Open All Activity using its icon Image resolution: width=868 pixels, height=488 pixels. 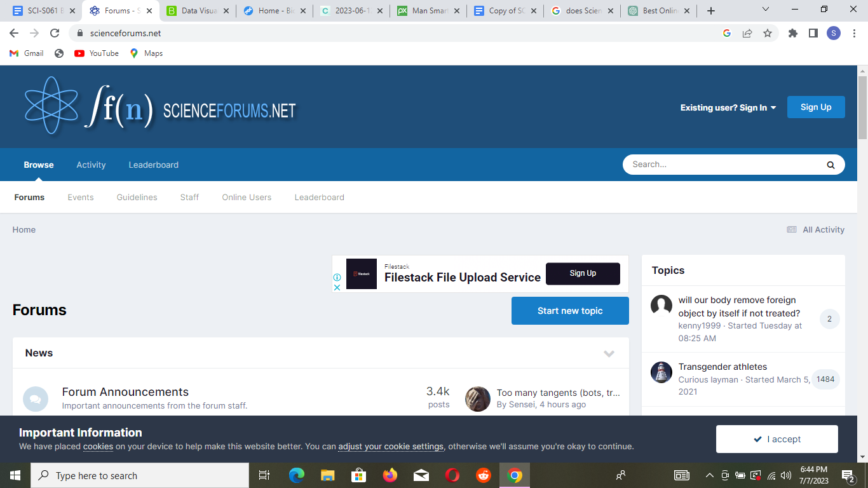point(791,229)
